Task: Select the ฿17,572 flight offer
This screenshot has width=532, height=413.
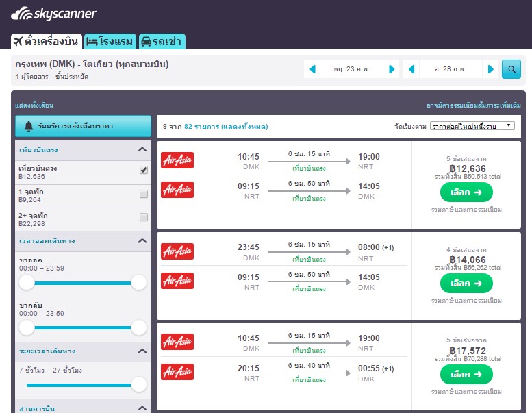Action: [466, 375]
